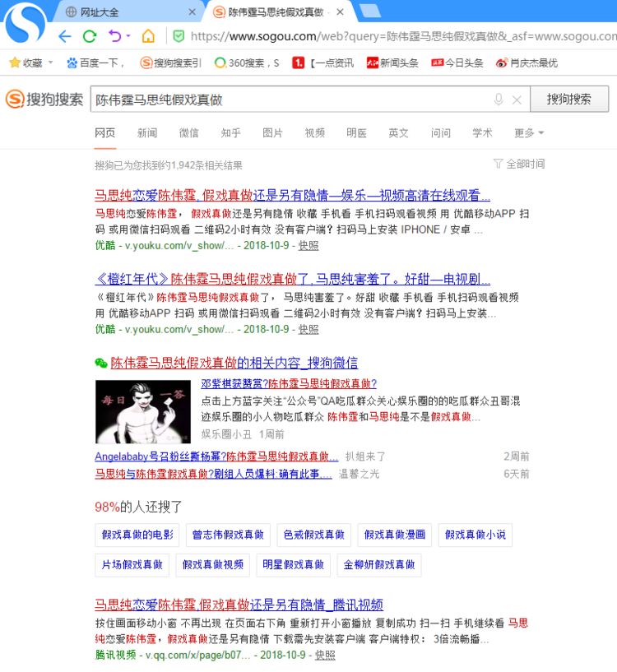The image size is (617, 672).
Task: Click the green security shield icon
Action: (x=179, y=36)
